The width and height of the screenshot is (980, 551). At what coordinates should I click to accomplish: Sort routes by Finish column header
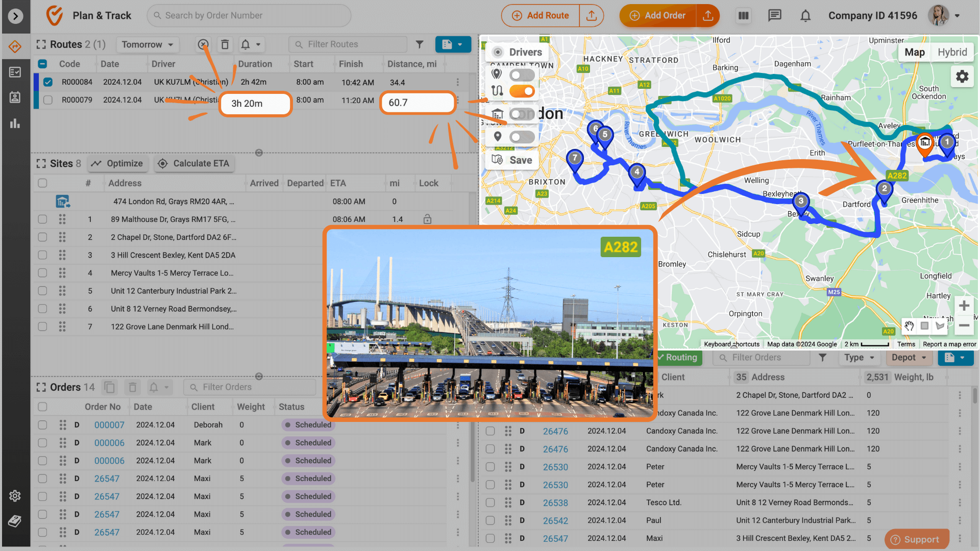coord(351,64)
